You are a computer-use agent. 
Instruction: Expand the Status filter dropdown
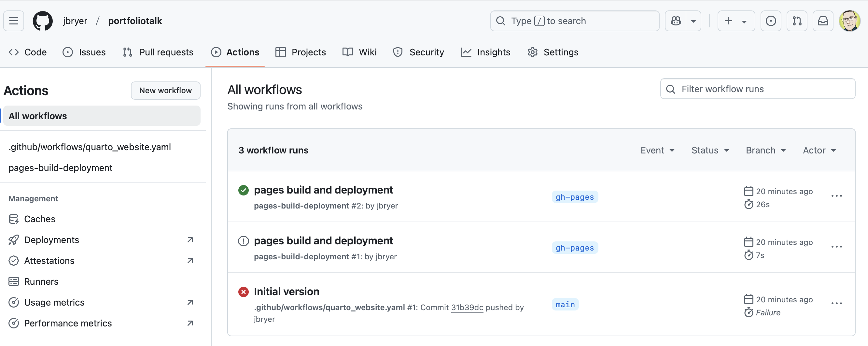[x=710, y=150]
